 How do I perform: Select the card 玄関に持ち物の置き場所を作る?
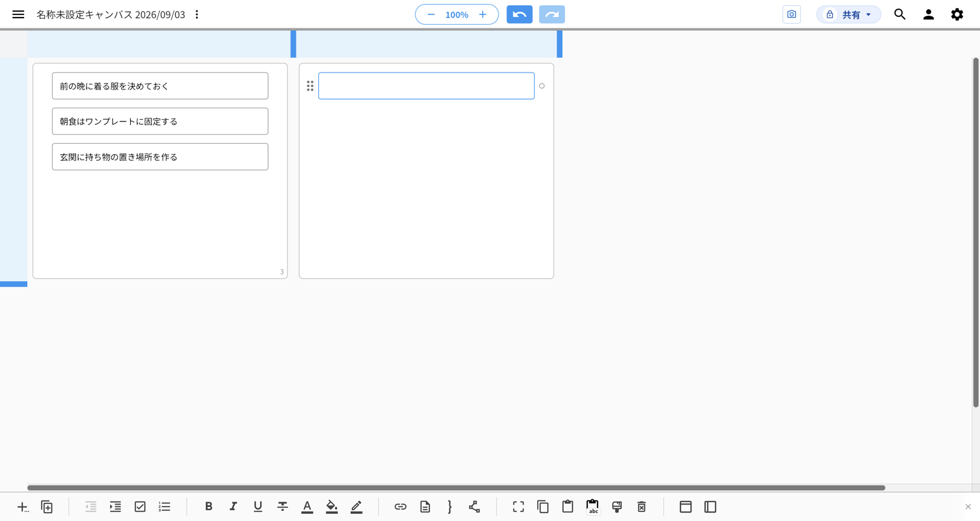coord(160,157)
